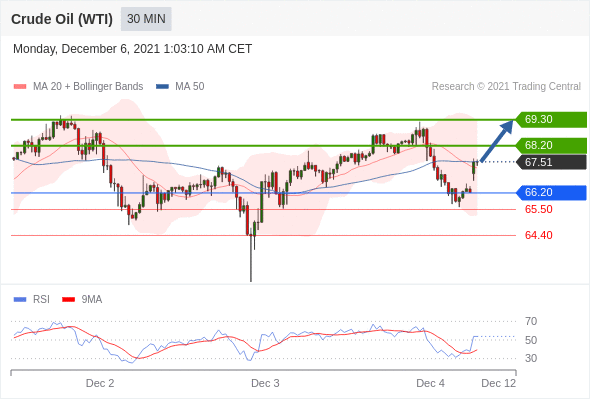Click the 9MA red legend swatch
Image resolution: width=590 pixels, height=400 pixels.
coord(68,300)
